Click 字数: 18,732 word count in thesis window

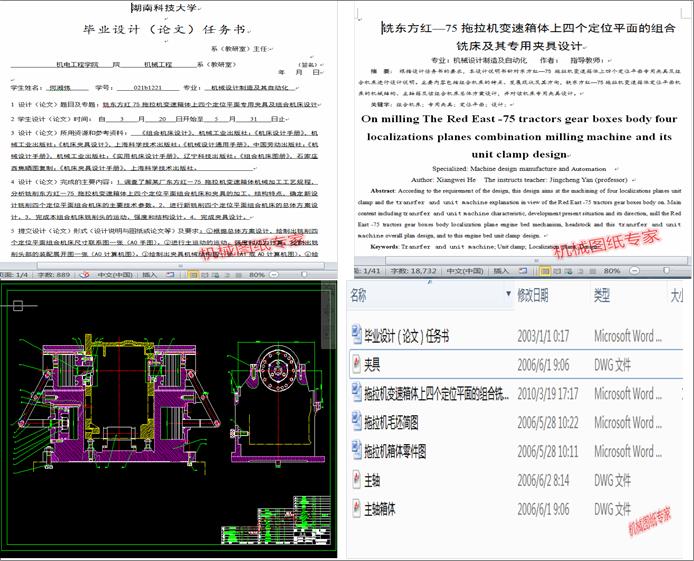[x=413, y=271]
